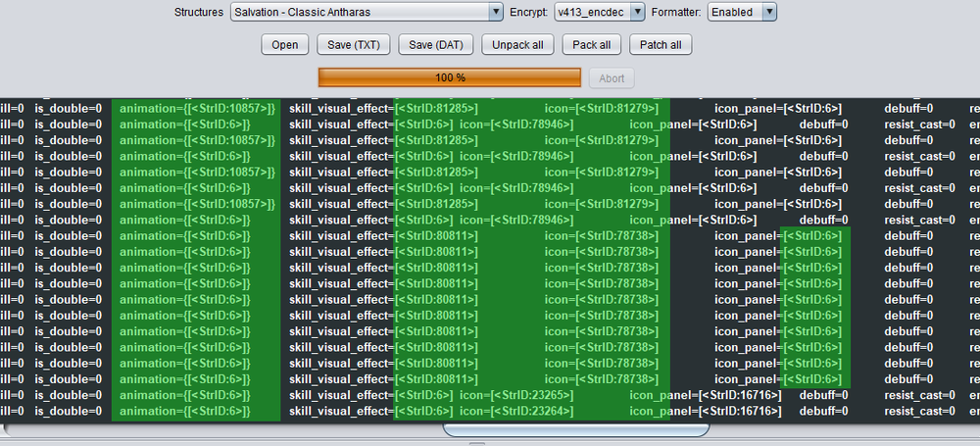This screenshot has height=446, width=980.
Task: Open the Structures dropdown showing Salvation - Classic Antharas
Action: (x=366, y=12)
